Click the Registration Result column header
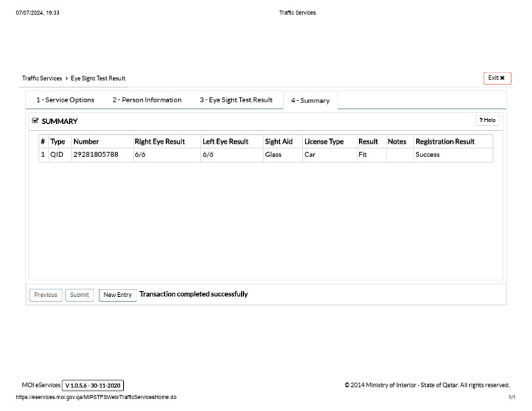This screenshot has width=532, height=411. tap(445, 142)
